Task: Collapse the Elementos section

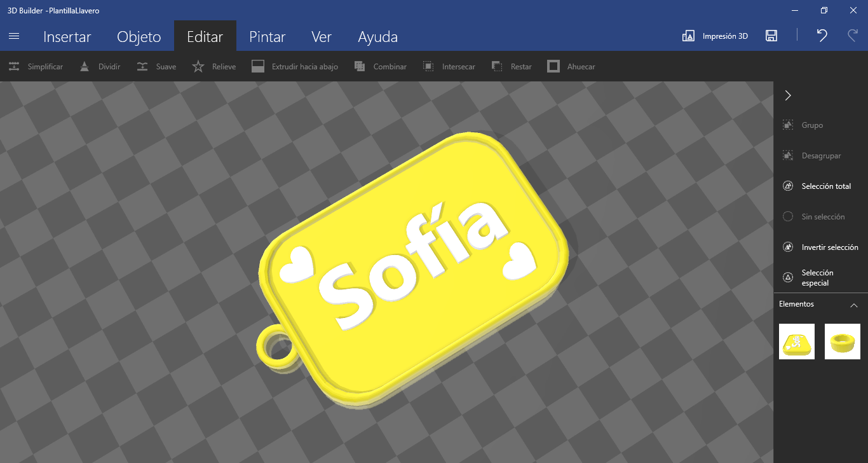Action: [x=853, y=305]
